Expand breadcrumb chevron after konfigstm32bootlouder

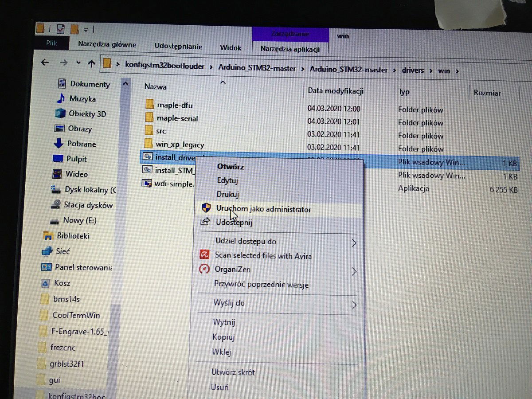tap(212, 66)
